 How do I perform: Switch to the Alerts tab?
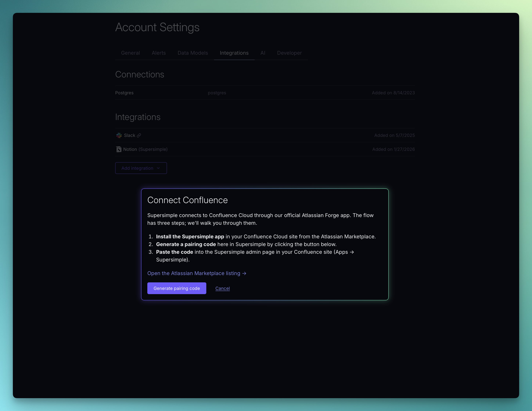click(x=159, y=53)
